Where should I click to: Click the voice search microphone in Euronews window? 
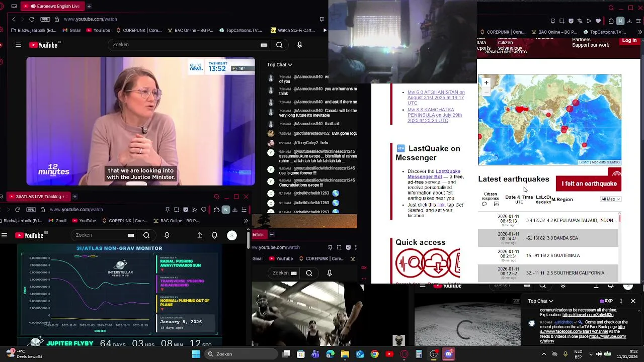point(299,45)
